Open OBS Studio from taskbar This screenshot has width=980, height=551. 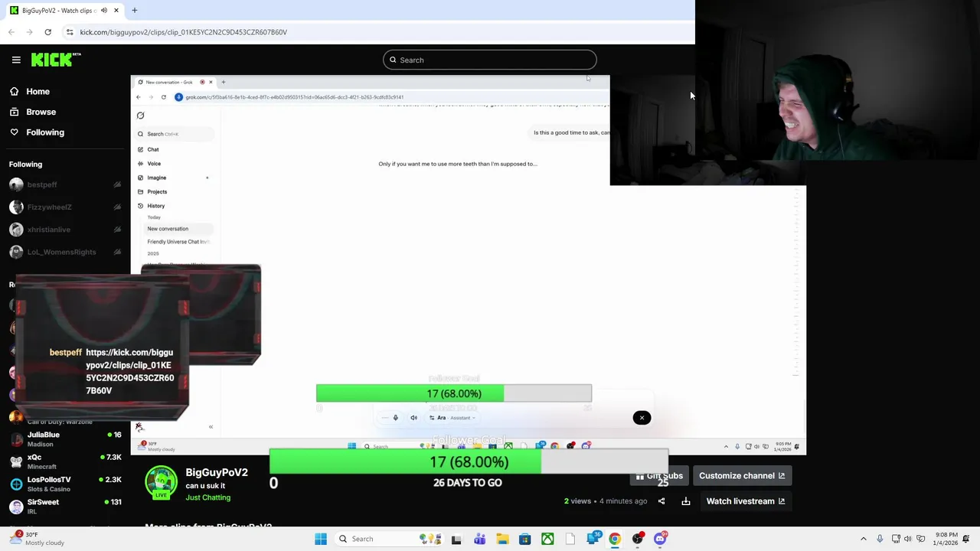click(x=638, y=539)
